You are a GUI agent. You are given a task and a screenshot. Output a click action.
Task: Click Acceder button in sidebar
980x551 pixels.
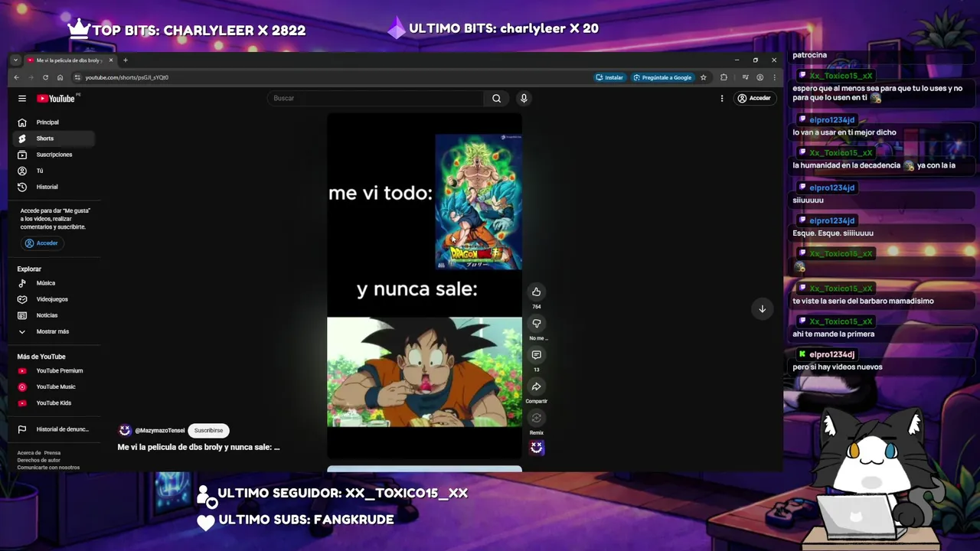point(41,243)
